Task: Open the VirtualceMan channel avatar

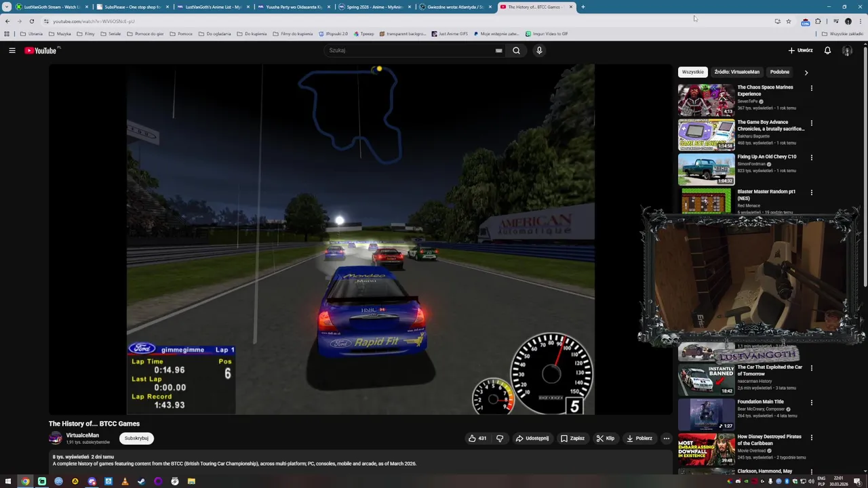Action: (56, 439)
